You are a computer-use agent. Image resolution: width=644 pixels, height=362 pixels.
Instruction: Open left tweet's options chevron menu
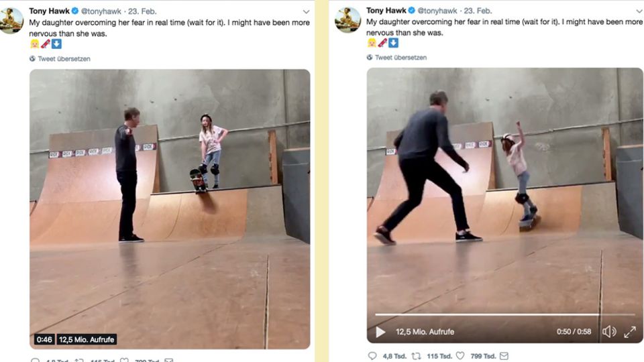click(x=306, y=11)
